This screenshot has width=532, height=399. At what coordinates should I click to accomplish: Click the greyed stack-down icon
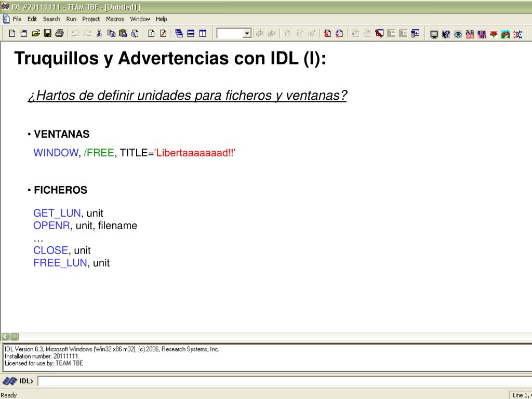point(403,33)
